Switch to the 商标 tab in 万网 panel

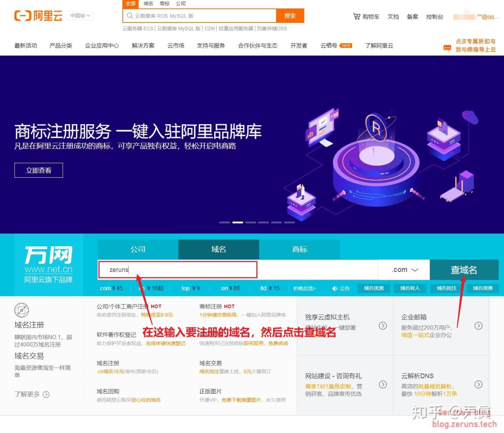pos(300,249)
